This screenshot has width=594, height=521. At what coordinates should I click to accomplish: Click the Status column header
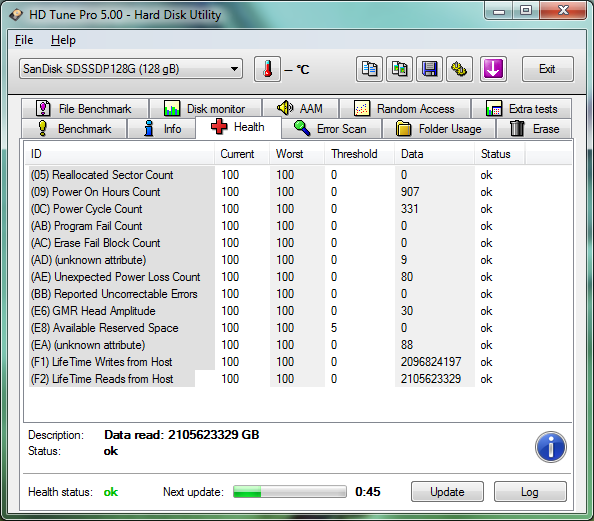click(500, 154)
